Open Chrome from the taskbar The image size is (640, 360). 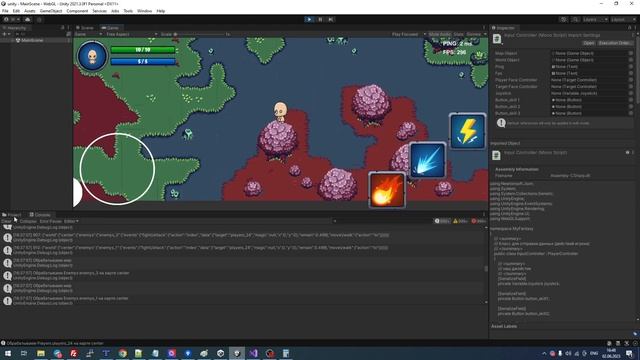[122, 353]
